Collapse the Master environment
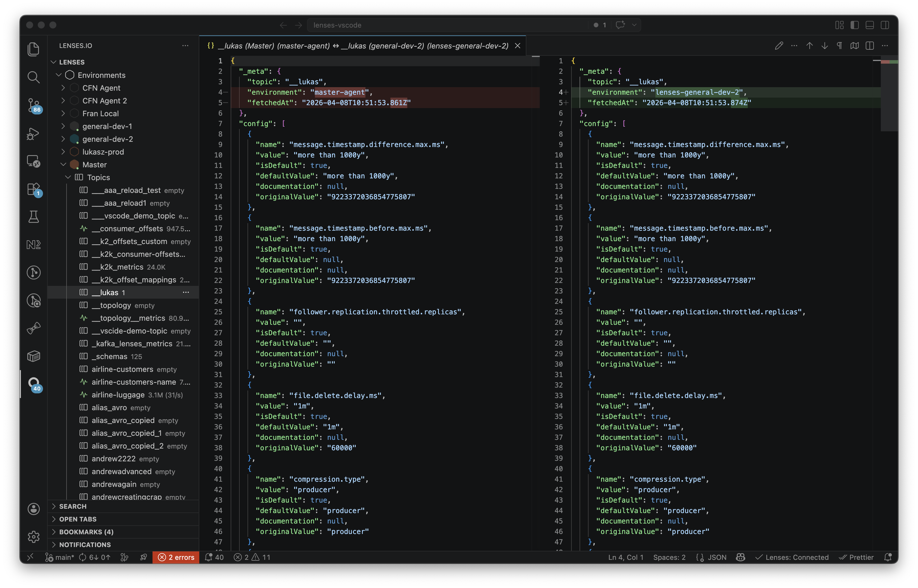This screenshot has height=588, width=918. pos(63,164)
